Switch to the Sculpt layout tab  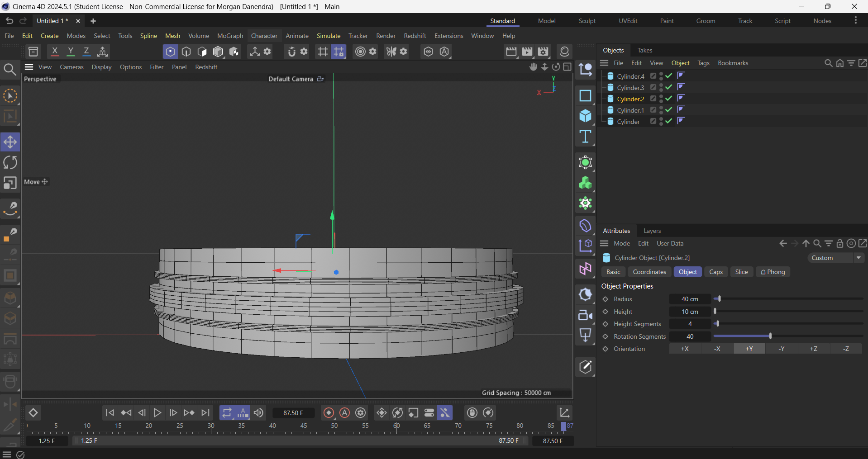587,21
